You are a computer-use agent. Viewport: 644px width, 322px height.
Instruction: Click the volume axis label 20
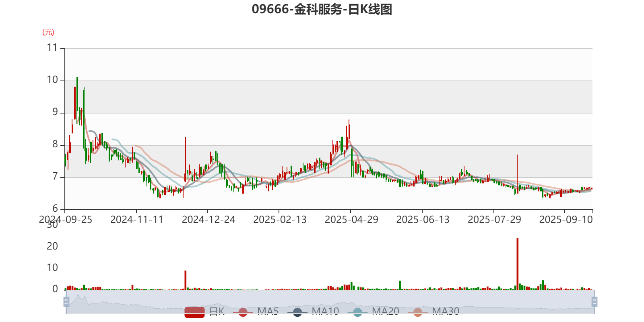52,246
